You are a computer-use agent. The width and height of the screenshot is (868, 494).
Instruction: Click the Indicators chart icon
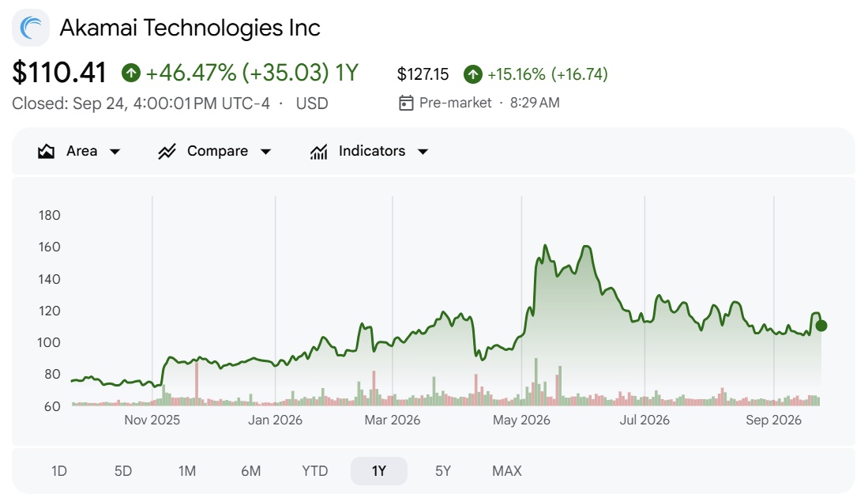[318, 151]
